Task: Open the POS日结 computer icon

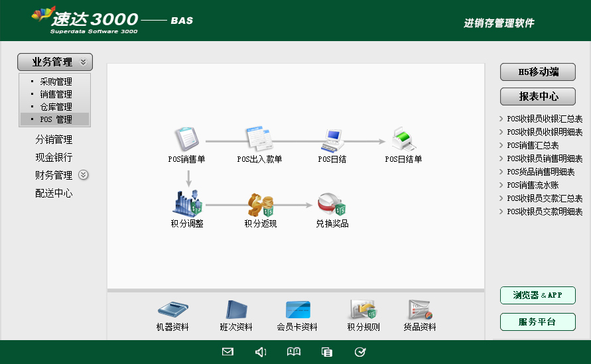Action: tap(332, 141)
